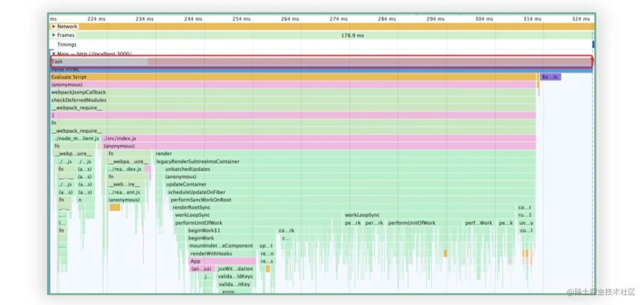This screenshot has height=305, width=644.
Task: Select the ./src/index.js module bar
Action: (x=319, y=139)
